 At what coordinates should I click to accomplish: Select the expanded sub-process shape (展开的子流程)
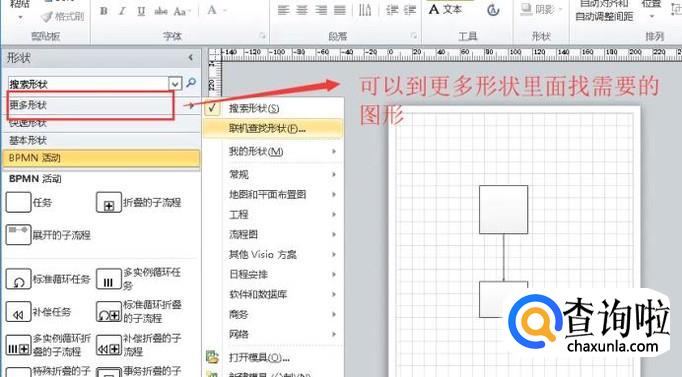point(48,235)
